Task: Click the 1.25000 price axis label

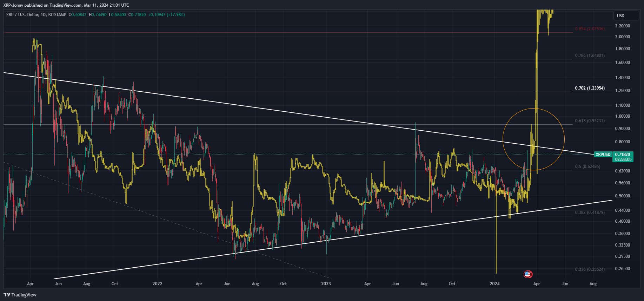Action: 623,91
